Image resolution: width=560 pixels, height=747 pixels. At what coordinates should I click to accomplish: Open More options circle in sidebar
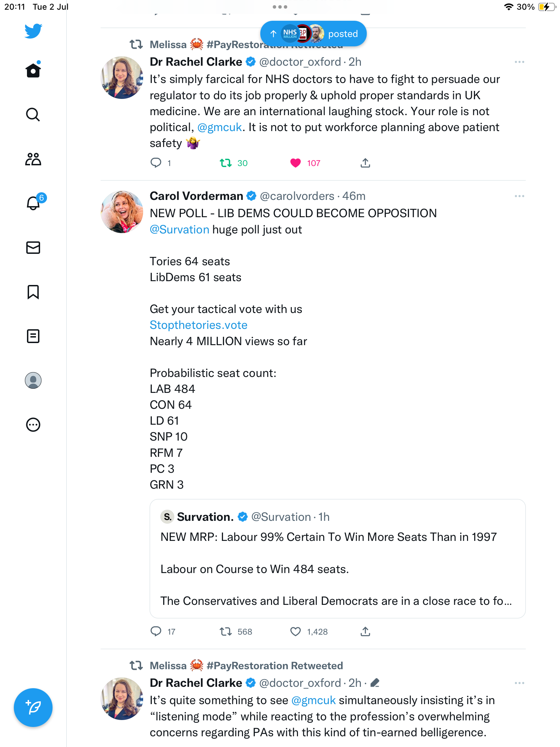tap(33, 425)
